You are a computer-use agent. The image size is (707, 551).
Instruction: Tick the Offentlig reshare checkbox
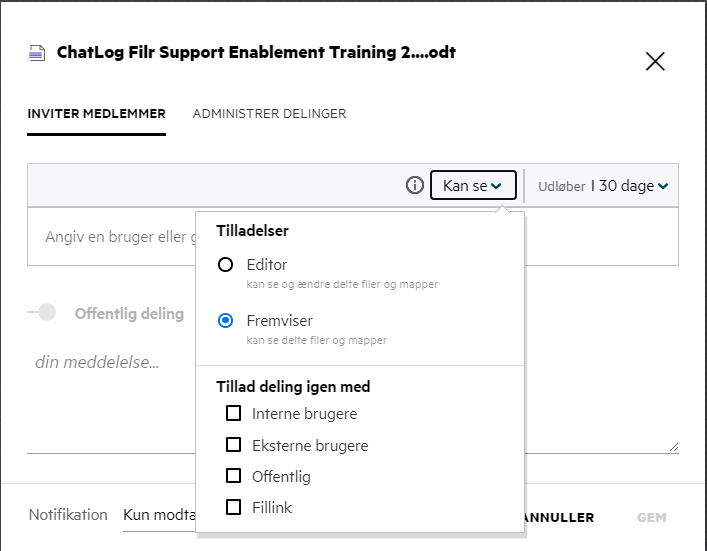click(234, 476)
